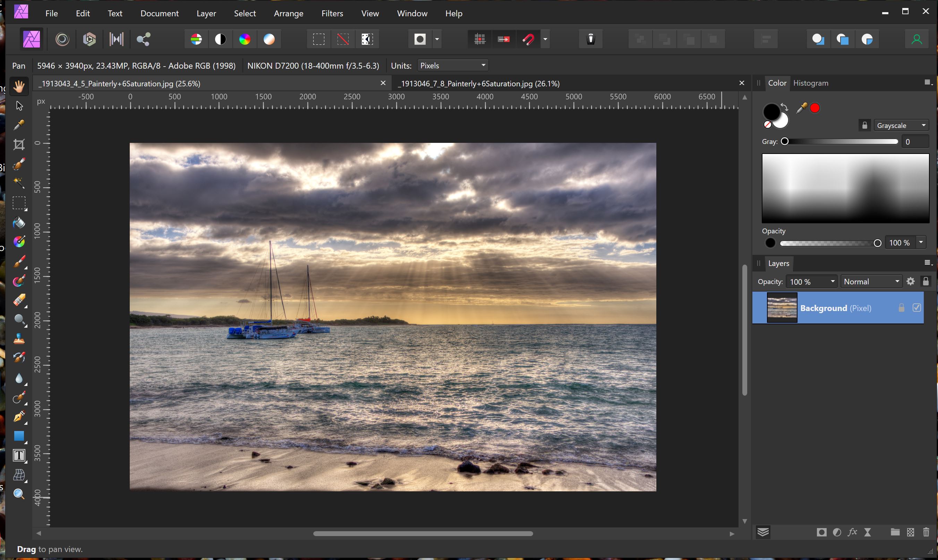Open the Arrange menu
938x560 pixels.
(x=288, y=13)
